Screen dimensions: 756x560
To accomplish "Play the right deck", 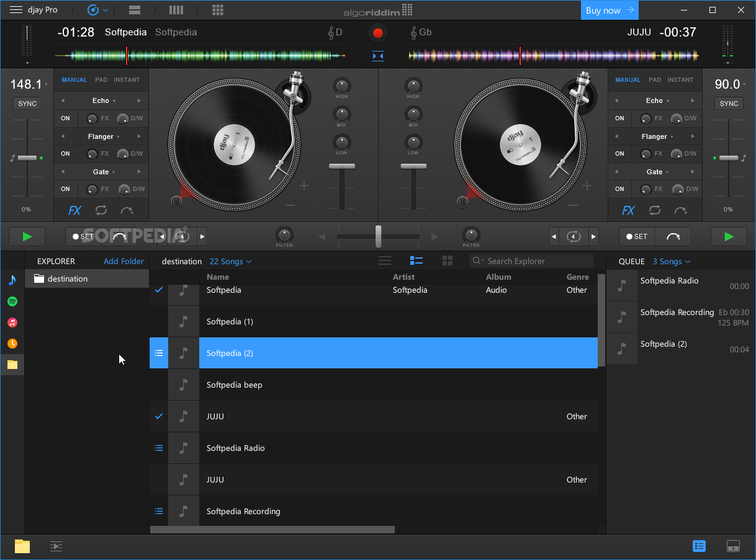I will coord(729,236).
